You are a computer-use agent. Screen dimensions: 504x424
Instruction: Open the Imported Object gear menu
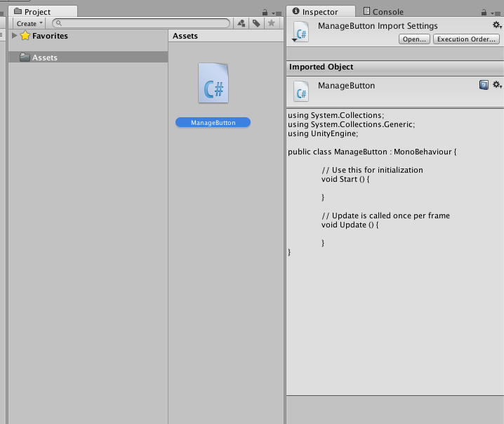point(497,84)
